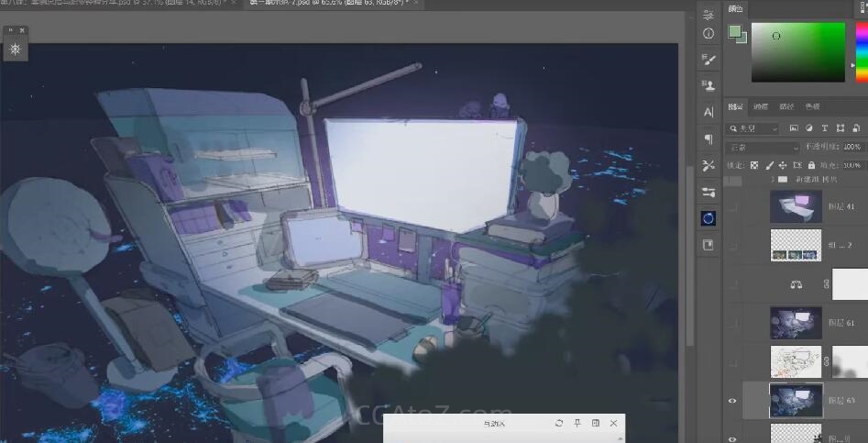
Task: Switch to the Channels tab
Action: pos(761,106)
